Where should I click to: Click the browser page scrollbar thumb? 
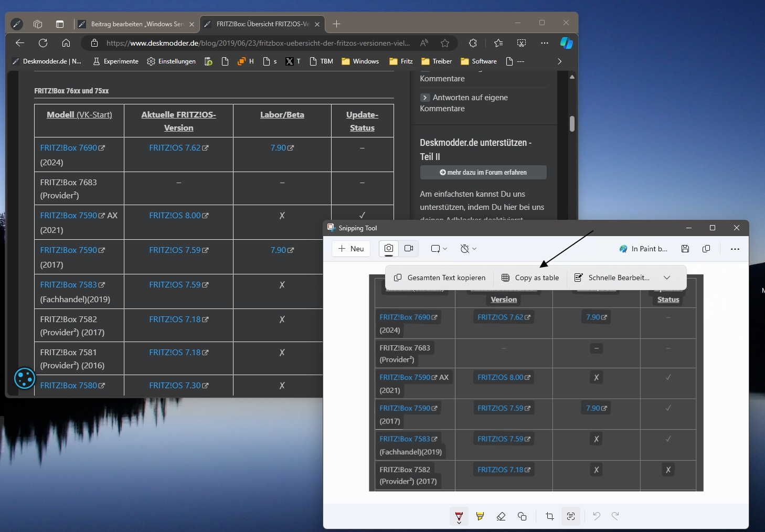(x=572, y=124)
